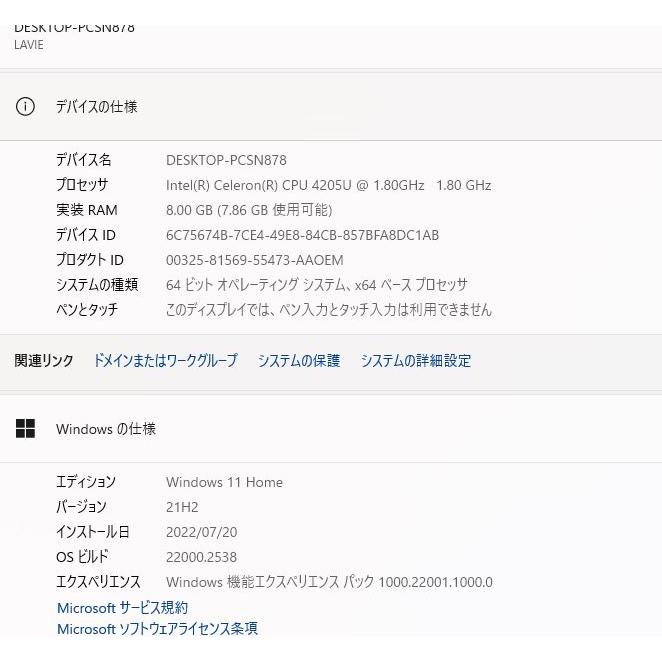662x662 pixels.
Task: Open Microsoft ソフトウェアライセンス条項 link
Action: click(x=157, y=629)
